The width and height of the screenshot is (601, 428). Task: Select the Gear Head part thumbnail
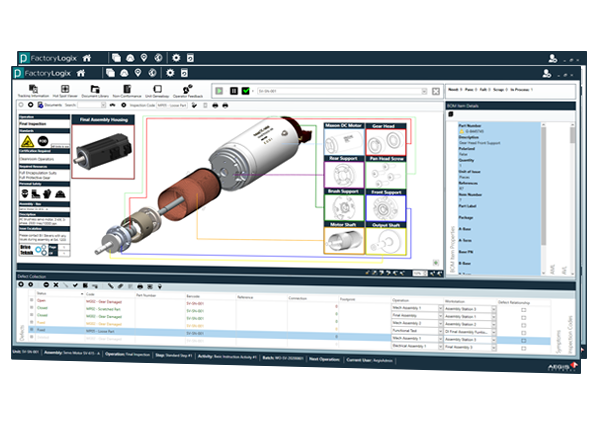386,139
